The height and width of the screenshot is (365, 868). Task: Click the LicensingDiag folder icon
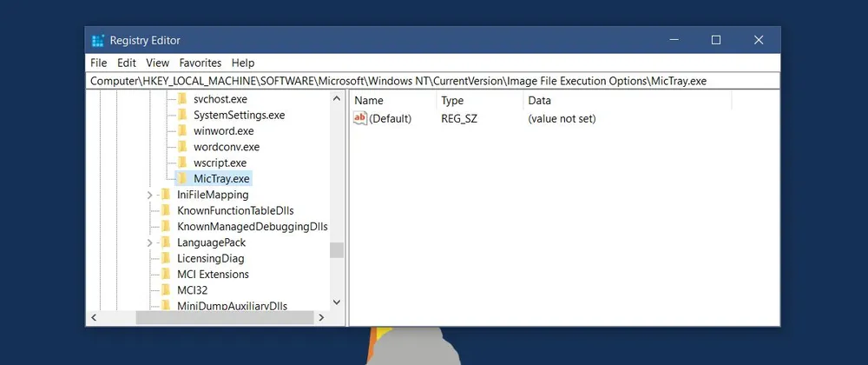(166, 258)
